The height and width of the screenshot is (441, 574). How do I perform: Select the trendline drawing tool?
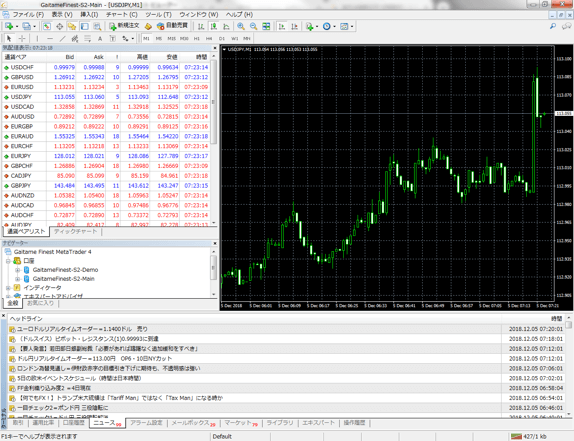(x=63, y=38)
